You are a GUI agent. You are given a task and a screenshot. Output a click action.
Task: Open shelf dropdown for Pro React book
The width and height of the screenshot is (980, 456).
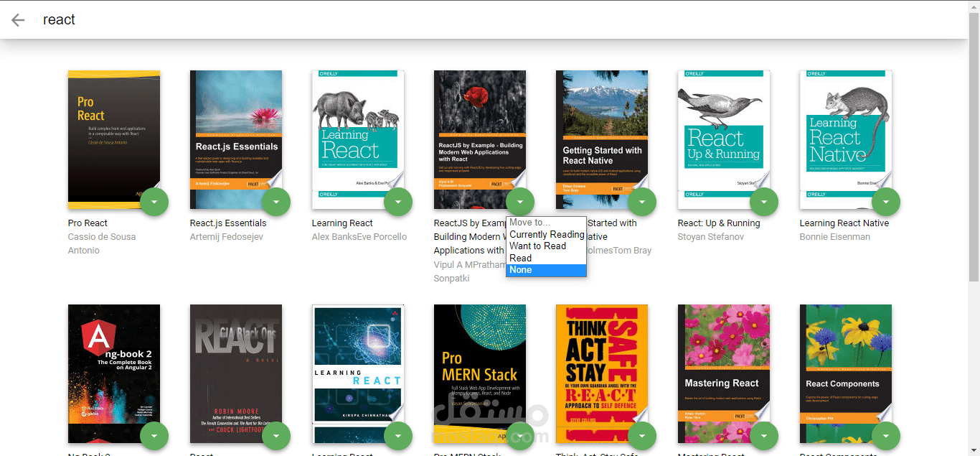[x=154, y=202]
